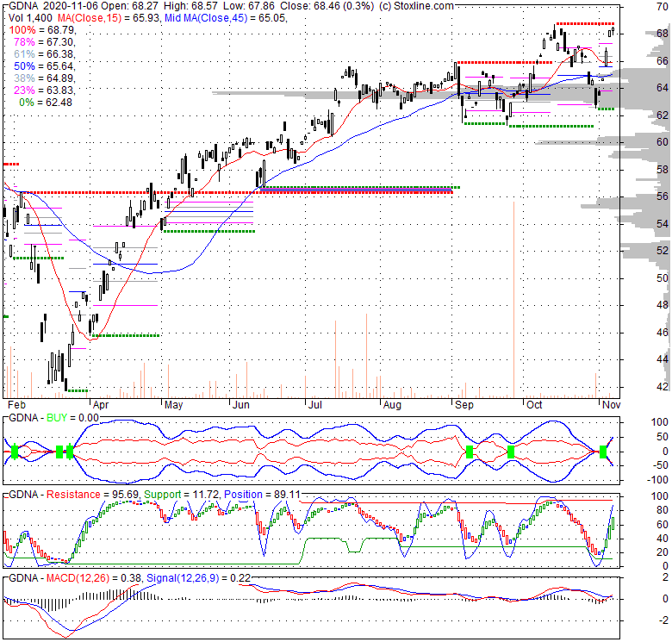Click the '61% = 66.38' Fibonacci level
The height and width of the screenshot is (642, 672).
pyautogui.click(x=44, y=54)
